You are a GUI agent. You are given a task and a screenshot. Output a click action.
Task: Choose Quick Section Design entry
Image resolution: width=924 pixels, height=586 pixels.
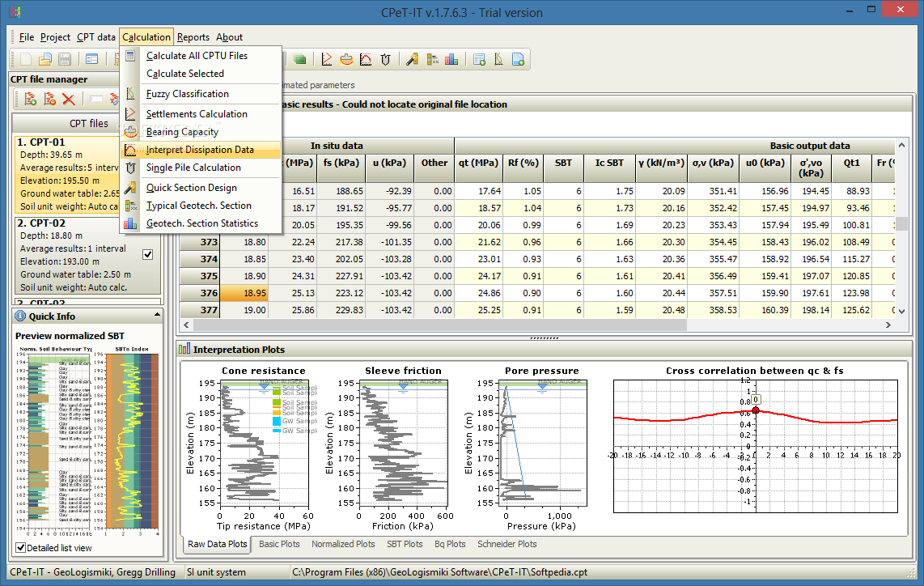pos(201,188)
